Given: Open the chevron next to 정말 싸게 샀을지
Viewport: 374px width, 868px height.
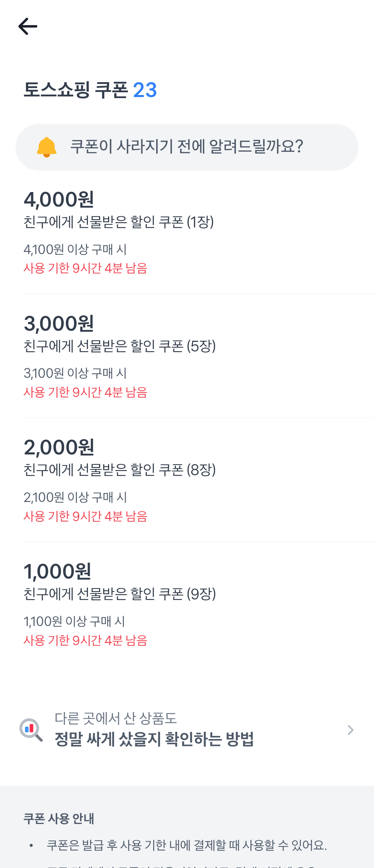Looking at the screenshot, I should pyautogui.click(x=350, y=730).
